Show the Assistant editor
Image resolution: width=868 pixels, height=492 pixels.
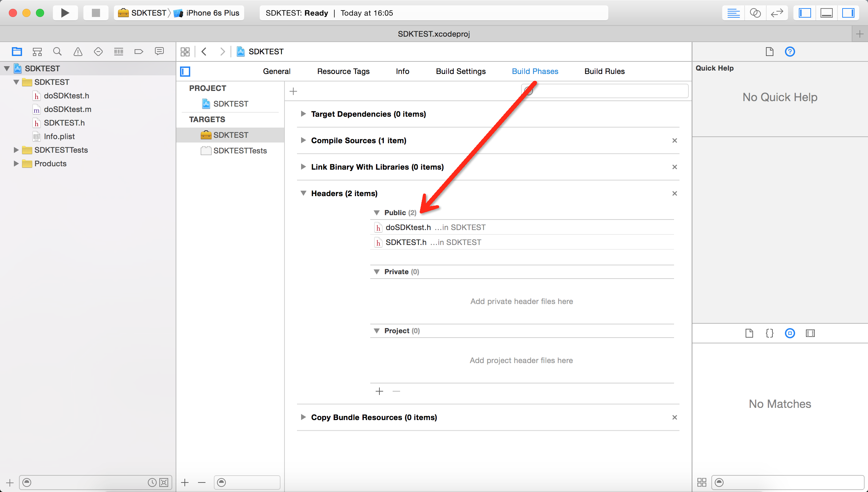[755, 13]
